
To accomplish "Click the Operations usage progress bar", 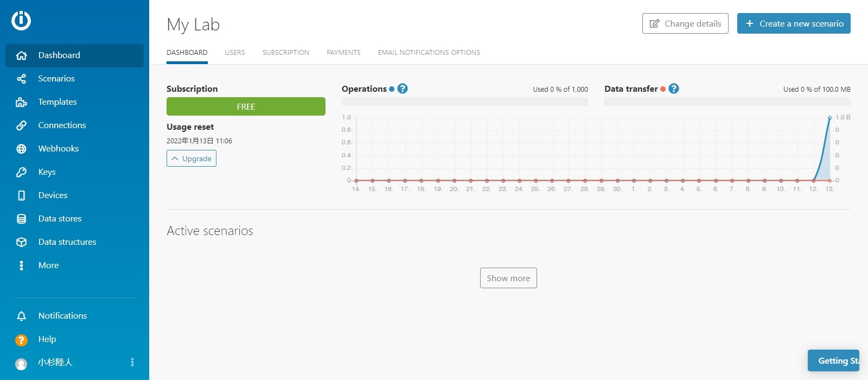I will (x=464, y=102).
